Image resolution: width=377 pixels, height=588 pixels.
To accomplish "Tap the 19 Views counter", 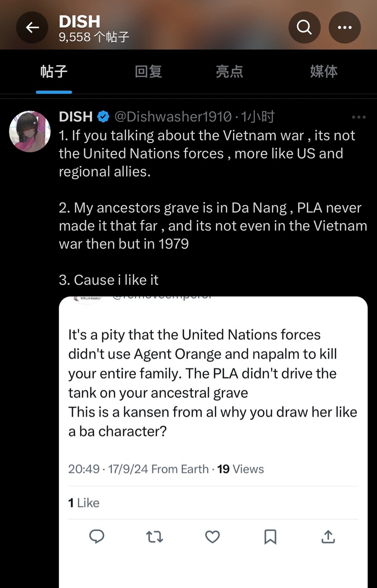I will click(240, 469).
